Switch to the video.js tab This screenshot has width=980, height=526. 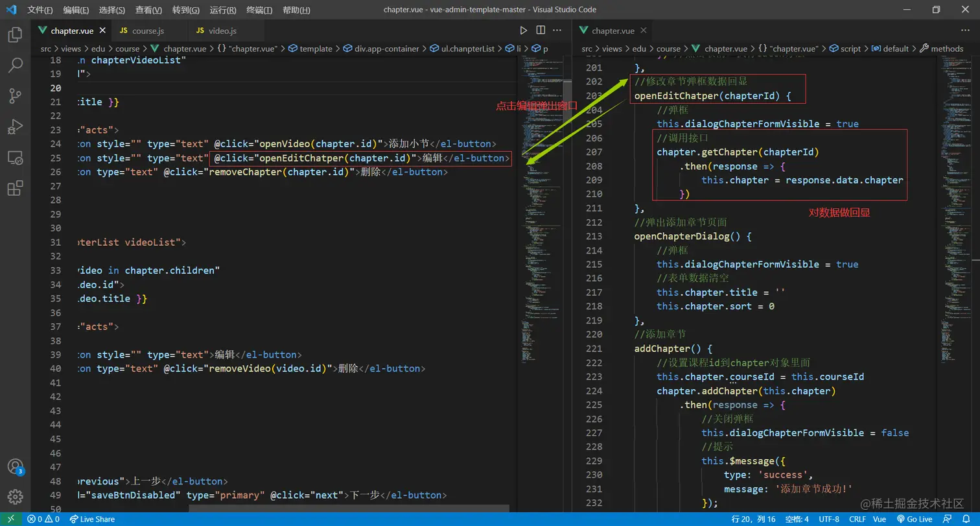[222, 30]
